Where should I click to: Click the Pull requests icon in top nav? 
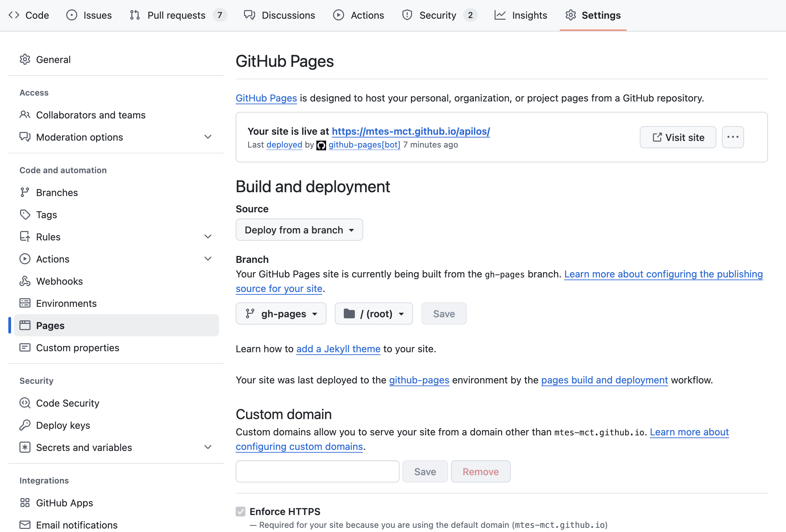(135, 15)
